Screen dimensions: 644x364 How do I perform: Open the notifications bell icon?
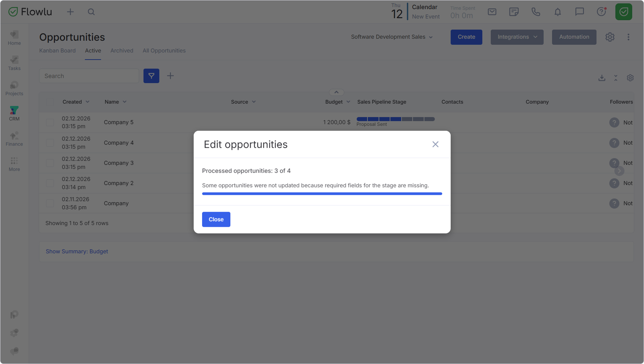tap(558, 12)
